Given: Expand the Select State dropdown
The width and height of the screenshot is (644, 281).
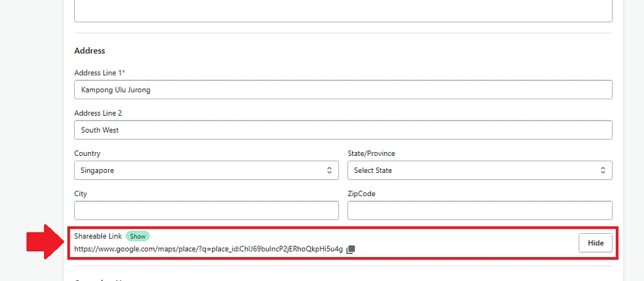Looking at the screenshot, I should point(479,170).
